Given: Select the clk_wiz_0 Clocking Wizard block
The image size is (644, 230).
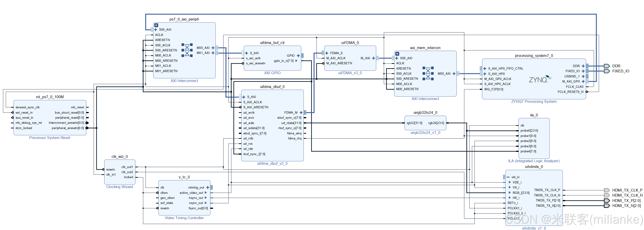Looking at the screenshot, I should point(119,172).
